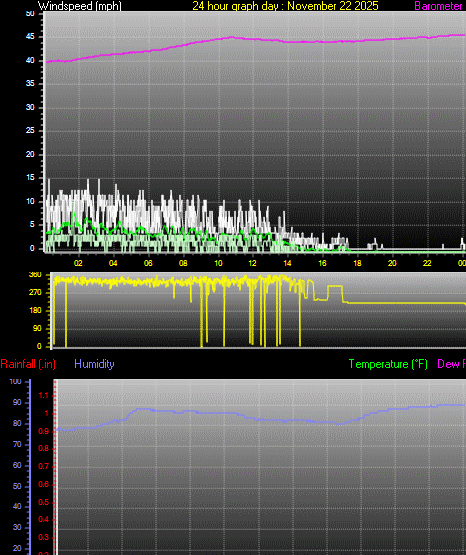This screenshot has height=555, width=466.
Task: Click the 'Windspeed (mph)' axis title
Action: coord(80,6)
